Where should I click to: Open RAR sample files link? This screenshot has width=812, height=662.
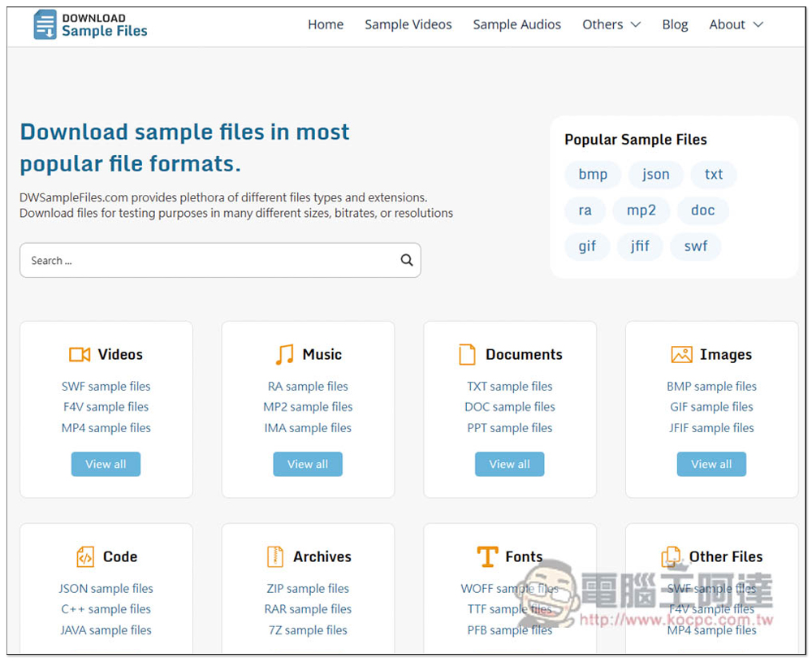(308, 609)
